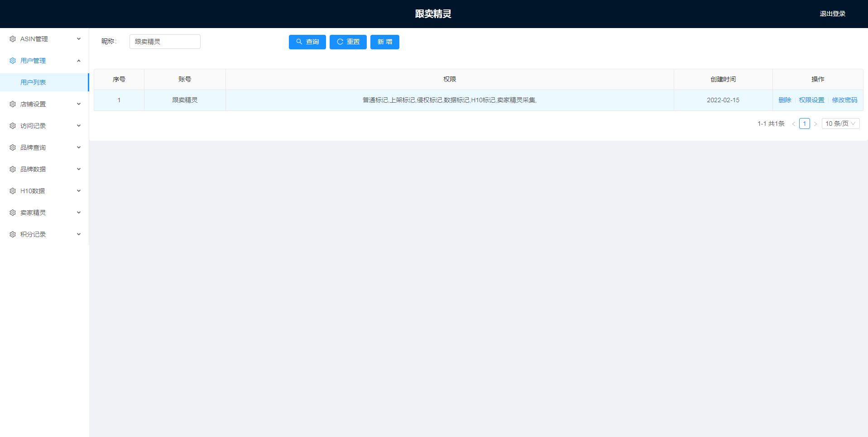The height and width of the screenshot is (437, 868).
Task: Open 权限设置 for the 跟卖精灵 account
Action: 811,100
